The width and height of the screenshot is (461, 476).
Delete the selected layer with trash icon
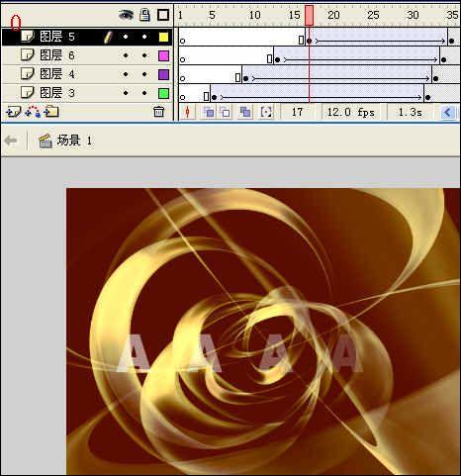click(x=158, y=112)
